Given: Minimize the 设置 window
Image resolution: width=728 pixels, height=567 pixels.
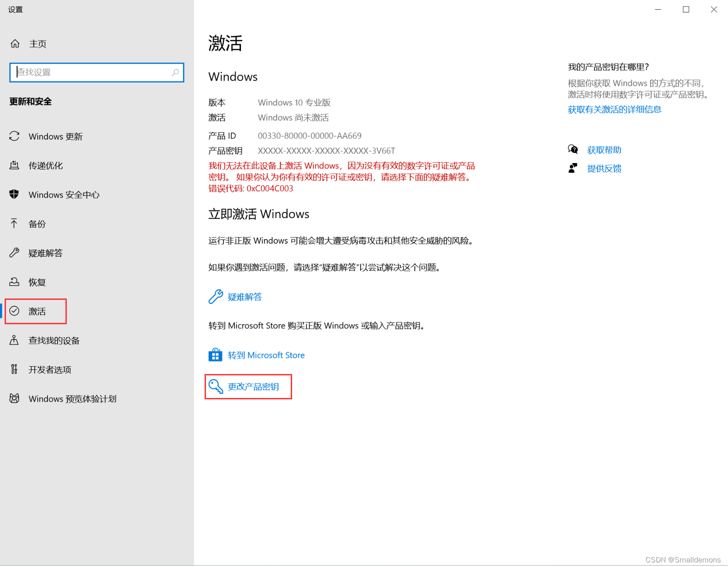Looking at the screenshot, I should point(658,9).
